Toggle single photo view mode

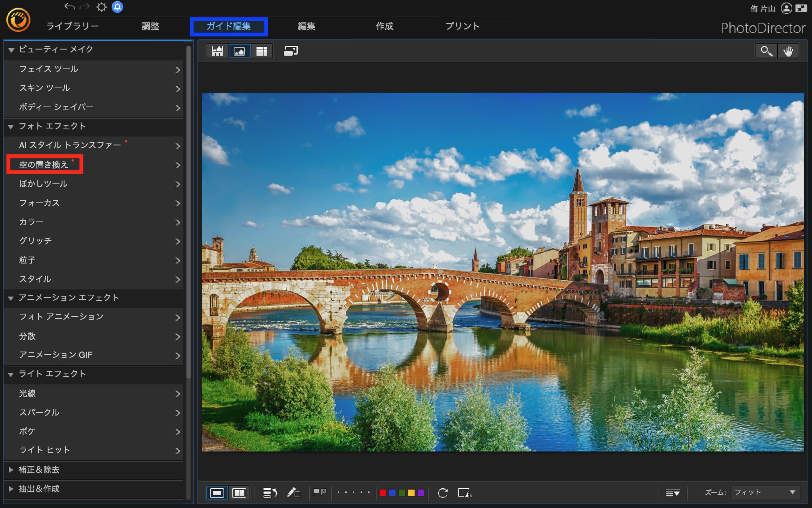[x=217, y=493]
